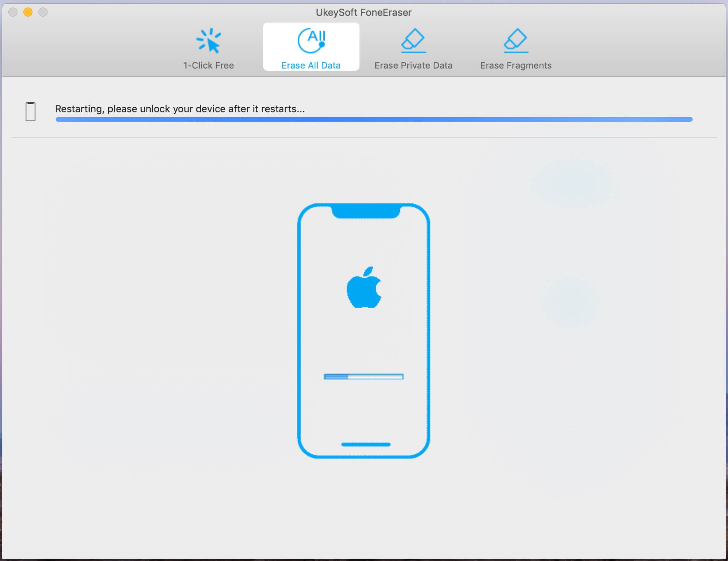Open the Erase Private Data tab label

tap(413, 66)
